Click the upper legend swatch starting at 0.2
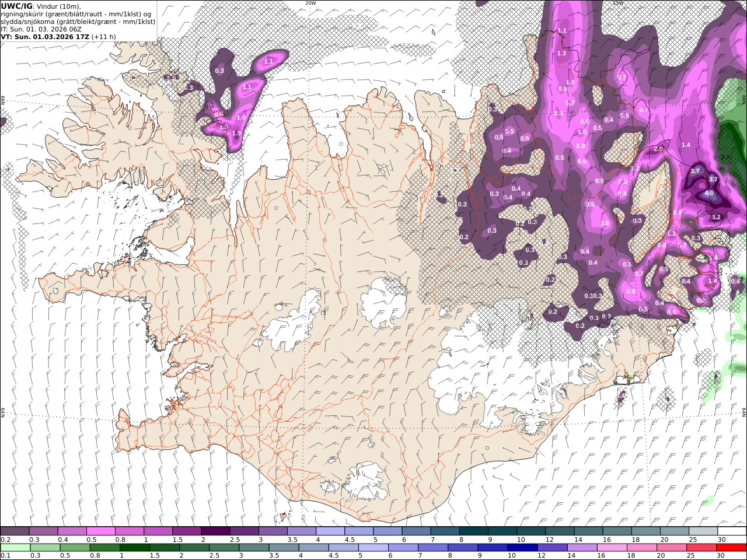The width and height of the screenshot is (747, 560). (15, 531)
